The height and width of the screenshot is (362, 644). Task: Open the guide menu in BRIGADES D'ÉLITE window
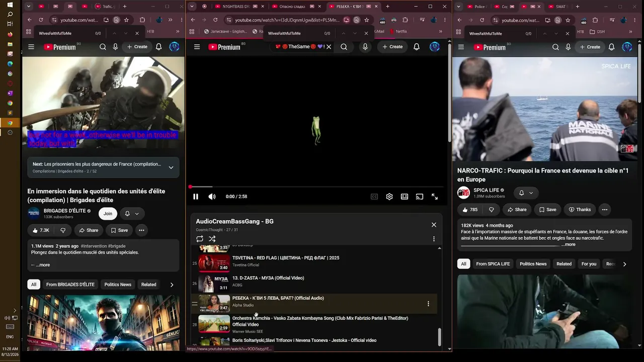[31, 47]
